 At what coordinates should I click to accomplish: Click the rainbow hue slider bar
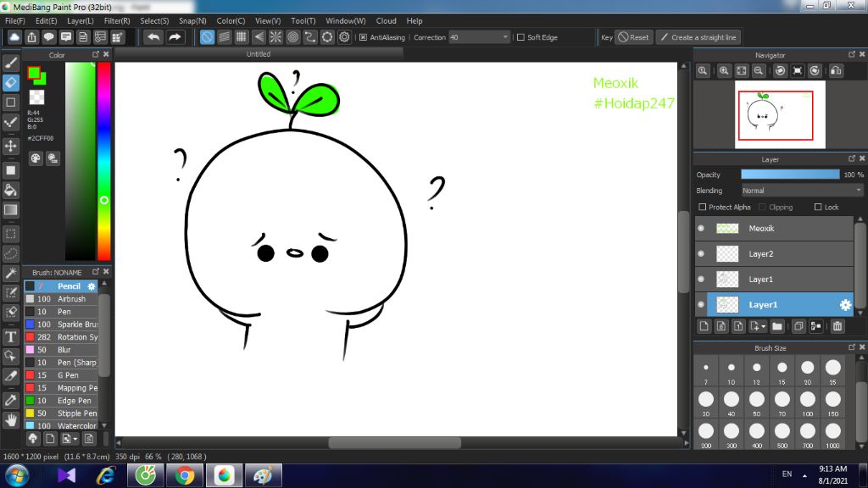(x=104, y=161)
